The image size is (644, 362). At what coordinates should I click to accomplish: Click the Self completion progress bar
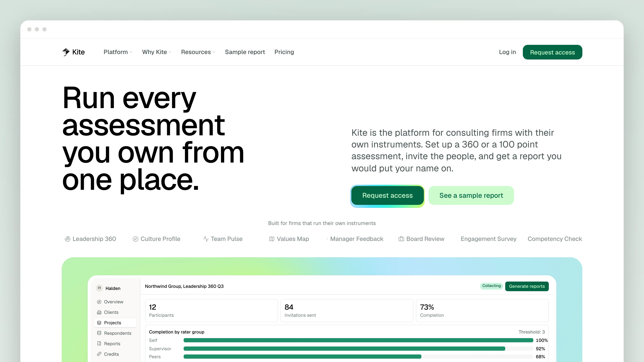(x=358, y=340)
